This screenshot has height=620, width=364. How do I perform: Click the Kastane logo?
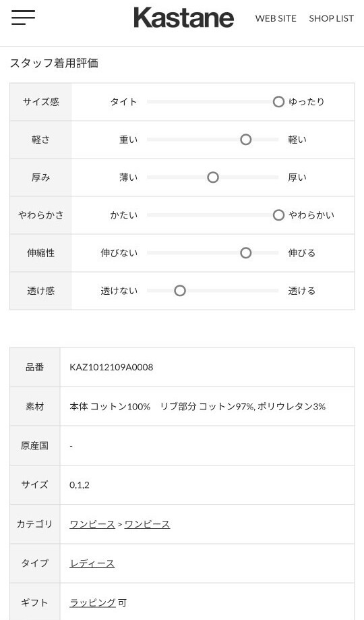[184, 18]
